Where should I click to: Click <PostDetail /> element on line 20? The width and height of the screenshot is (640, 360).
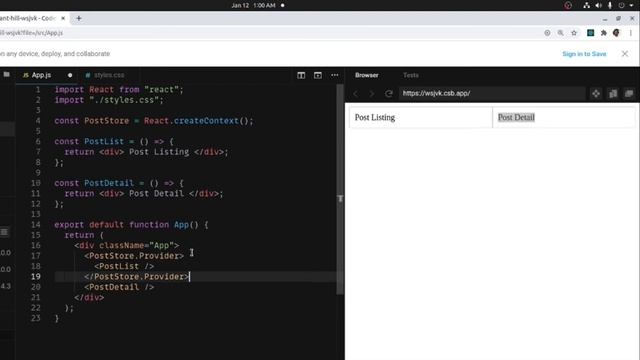[119, 287]
